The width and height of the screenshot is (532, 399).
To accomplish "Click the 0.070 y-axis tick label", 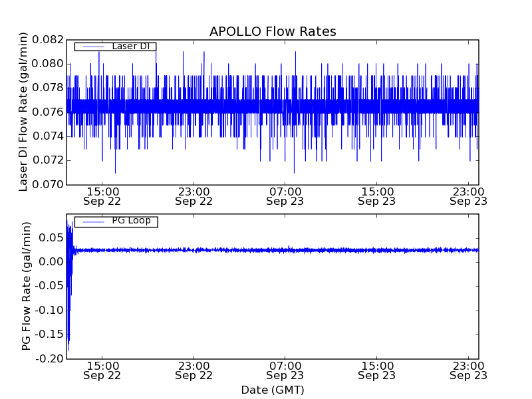I will click(x=48, y=185).
